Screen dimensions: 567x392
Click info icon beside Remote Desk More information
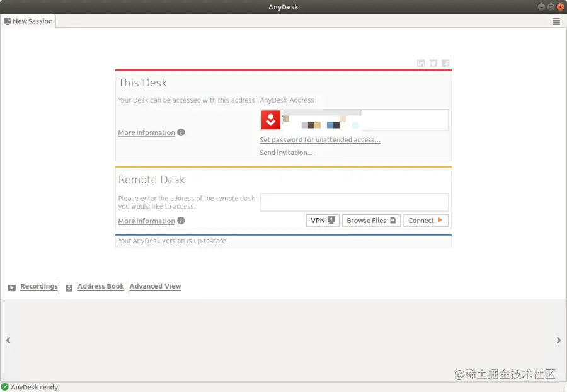point(181,221)
